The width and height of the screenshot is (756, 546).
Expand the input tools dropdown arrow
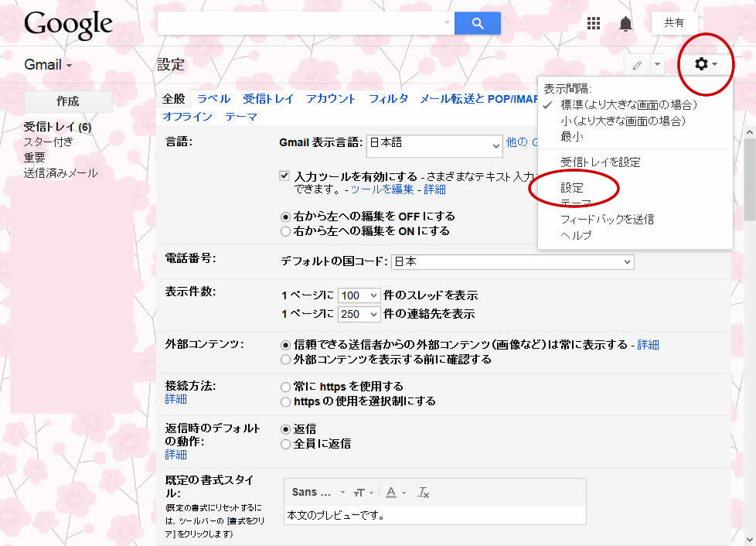[x=657, y=65]
